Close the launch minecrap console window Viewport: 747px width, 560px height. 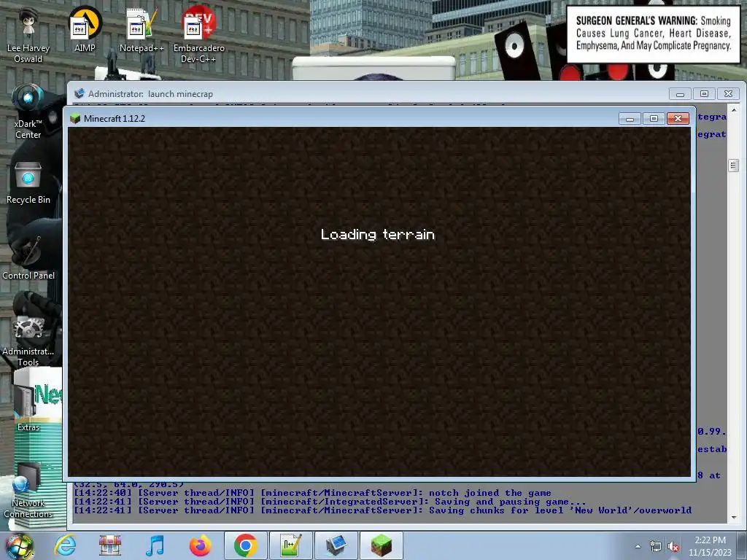click(x=729, y=94)
